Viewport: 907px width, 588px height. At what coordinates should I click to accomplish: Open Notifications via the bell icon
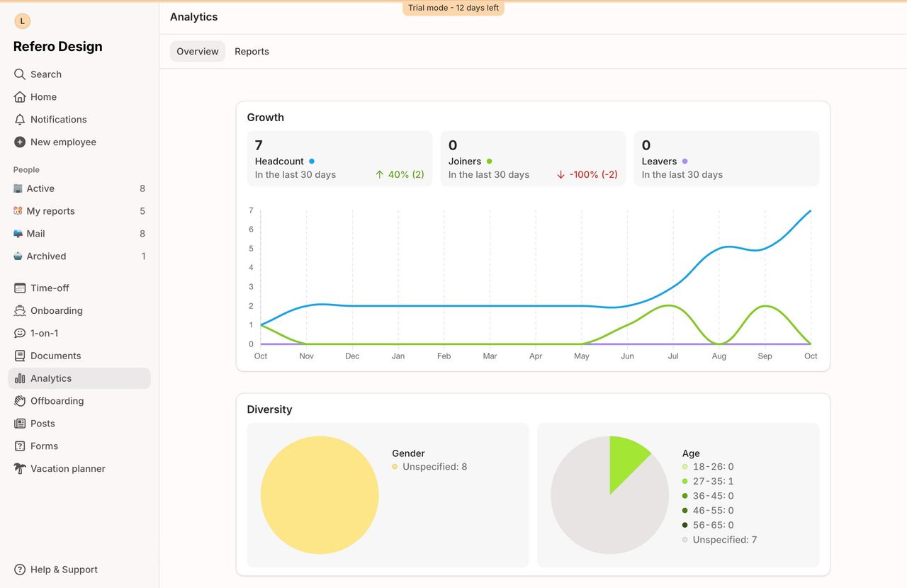[20, 120]
